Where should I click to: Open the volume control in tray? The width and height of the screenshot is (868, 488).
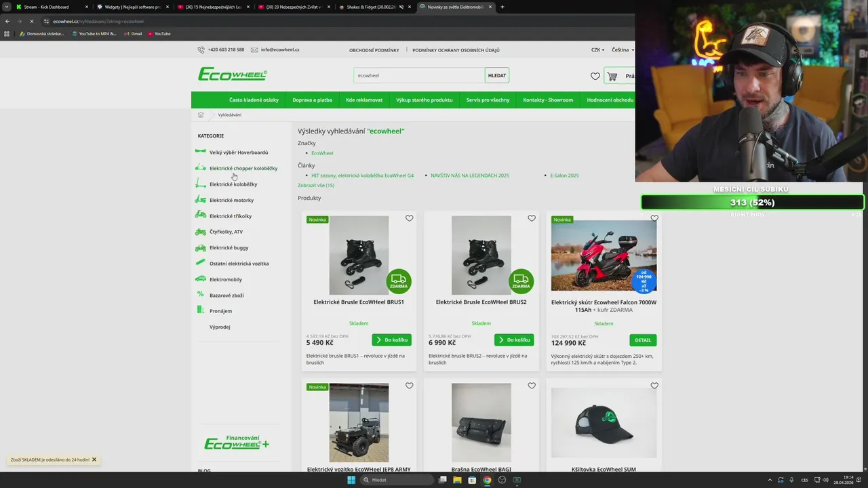click(x=825, y=480)
